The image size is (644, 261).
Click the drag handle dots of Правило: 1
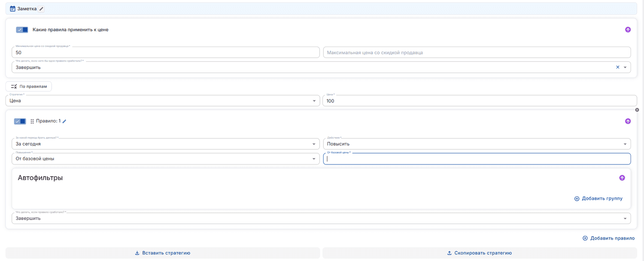pos(32,121)
